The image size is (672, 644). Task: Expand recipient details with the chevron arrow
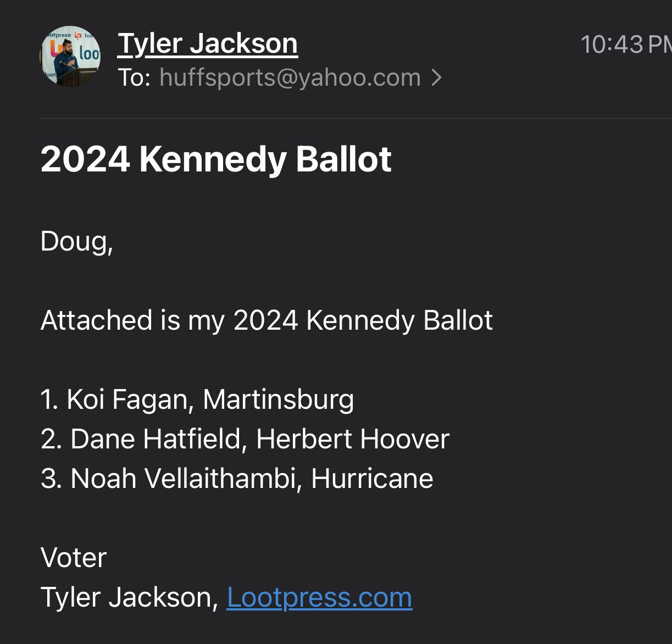[x=437, y=78]
